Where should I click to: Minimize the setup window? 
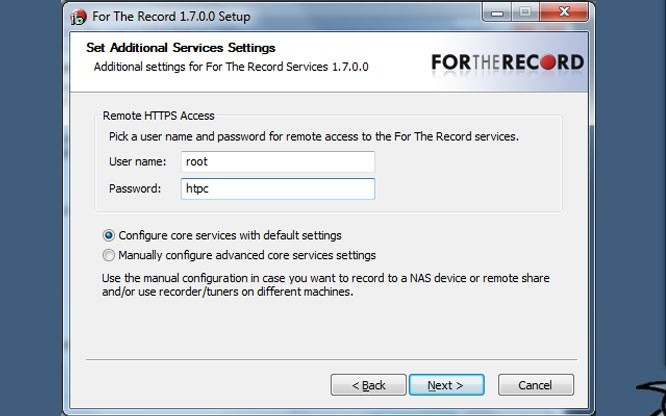pyautogui.click(x=496, y=14)
